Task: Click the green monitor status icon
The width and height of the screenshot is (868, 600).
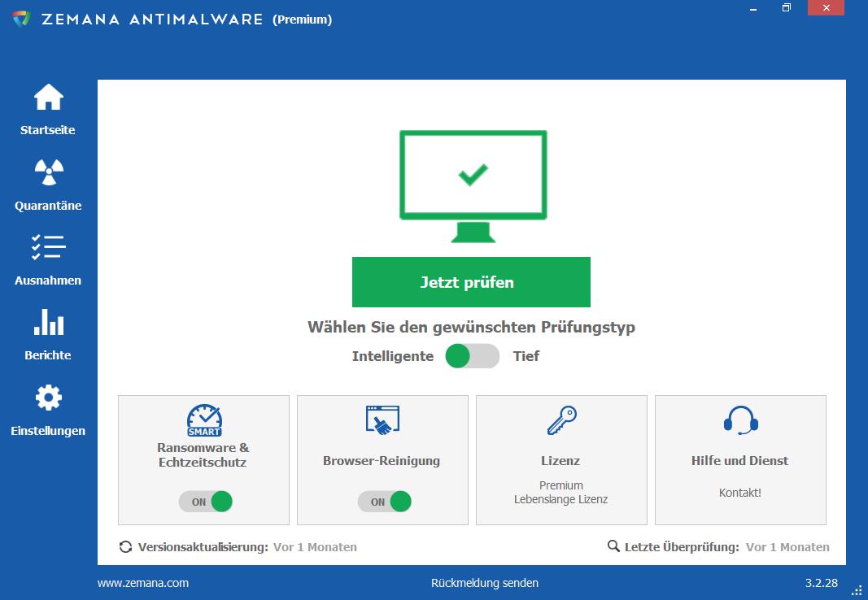Action: coord(473,186)
